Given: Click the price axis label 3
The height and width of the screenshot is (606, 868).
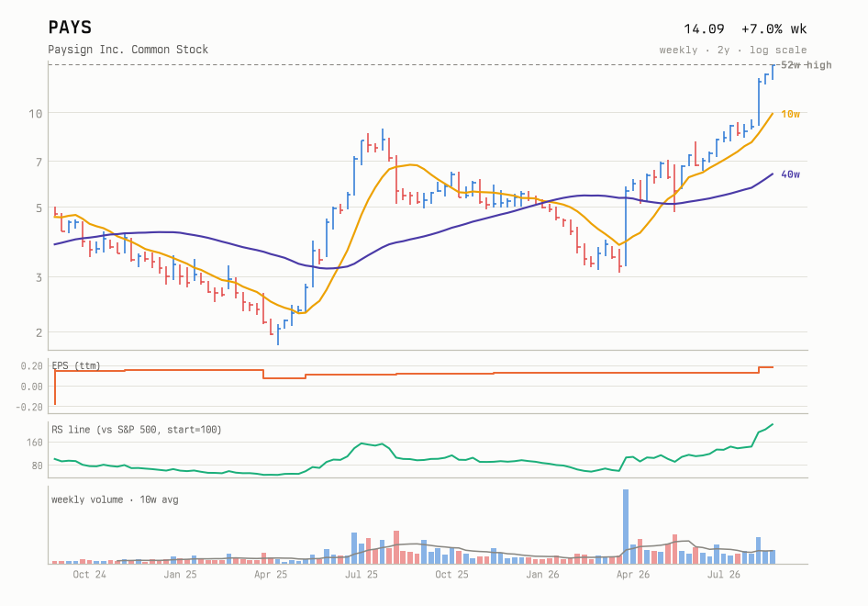Looking at the screenshot, I should click(39, 277).
